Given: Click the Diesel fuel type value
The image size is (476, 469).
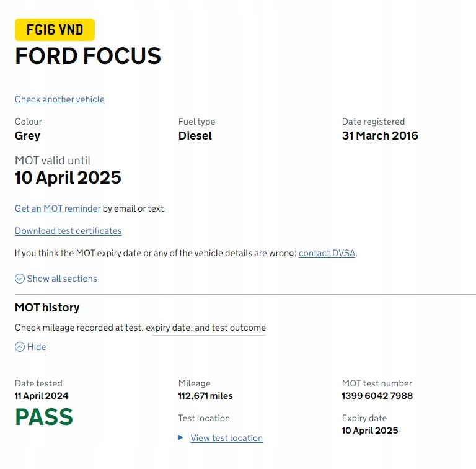Looking at the screenshot, I should pyautogui.click(x=195, y=135).
